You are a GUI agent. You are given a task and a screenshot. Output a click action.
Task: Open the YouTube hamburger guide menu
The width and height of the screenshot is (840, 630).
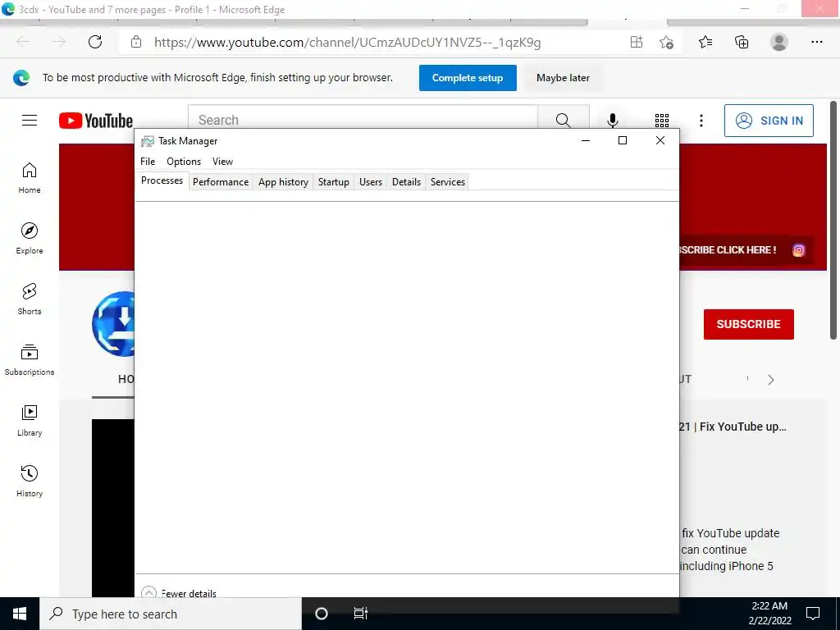pos(30,121)
